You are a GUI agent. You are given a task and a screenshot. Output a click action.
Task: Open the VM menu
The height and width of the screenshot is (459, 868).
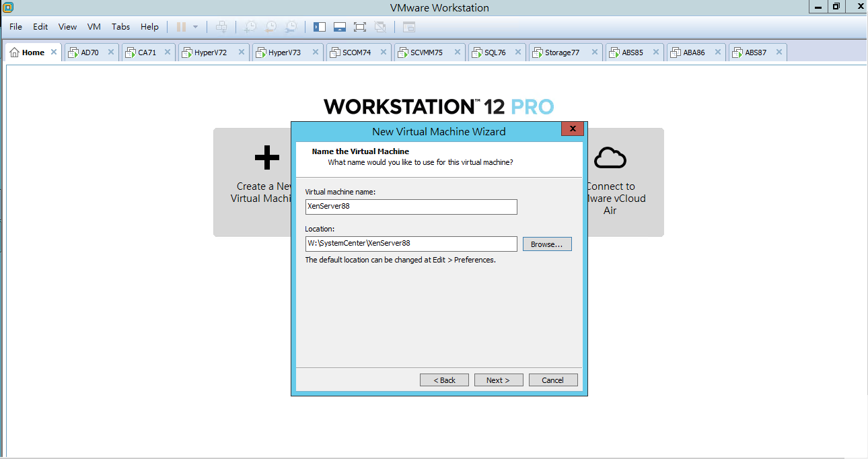(x=94, y=27)
